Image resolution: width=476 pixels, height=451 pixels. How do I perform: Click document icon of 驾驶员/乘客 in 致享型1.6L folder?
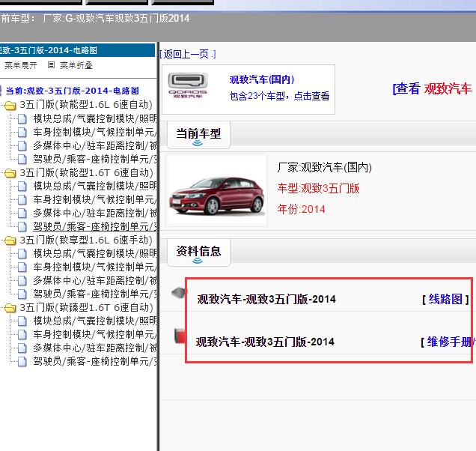22,294
